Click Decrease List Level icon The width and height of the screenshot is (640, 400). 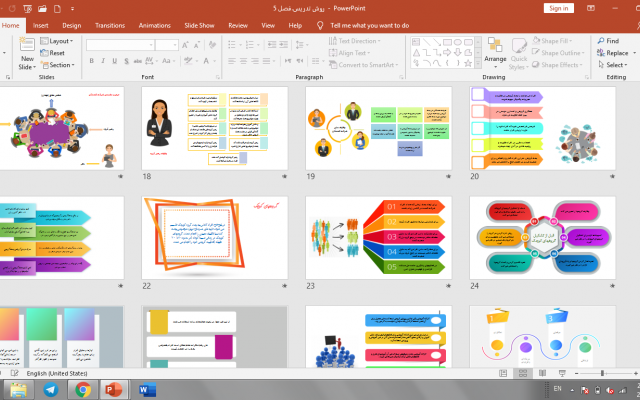(272, 44)
